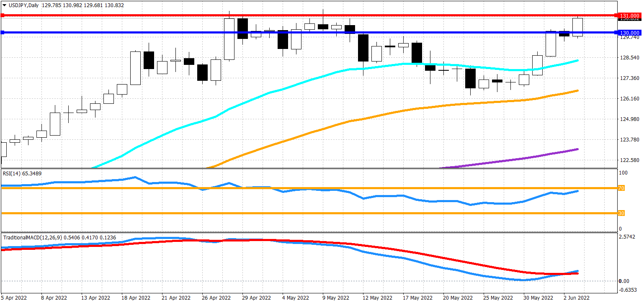Click the MACD scale value -0.6353
Viewport: 644px width, 303px height.
pyautogui.click(x=628, y=290)
